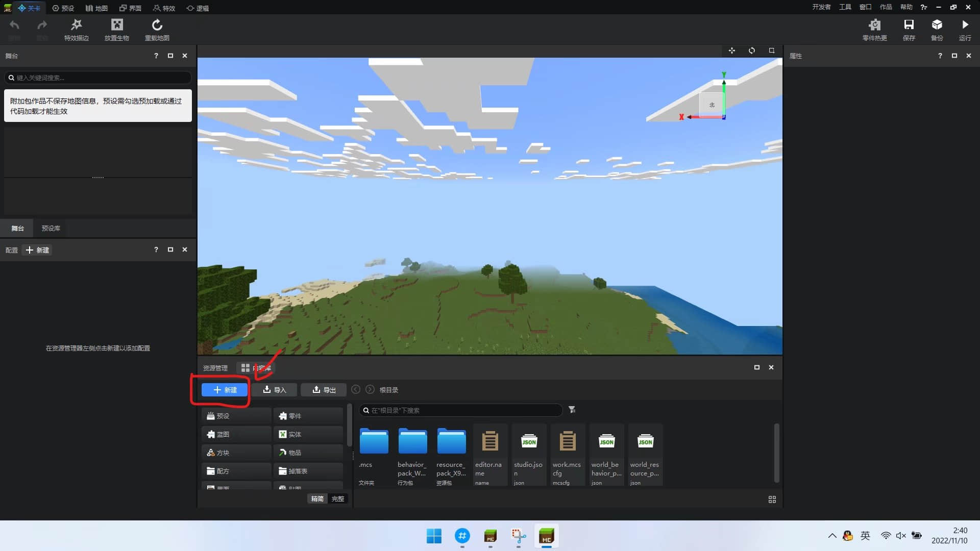
Task: Click the root directory search field
Action: pyautogui.click(x=460, y=410)
